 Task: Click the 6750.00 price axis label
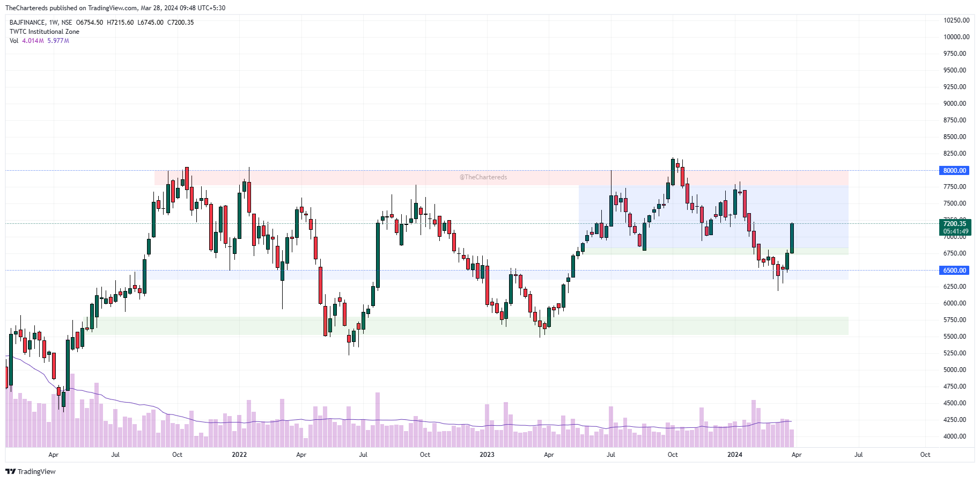(x=955, y=253)
